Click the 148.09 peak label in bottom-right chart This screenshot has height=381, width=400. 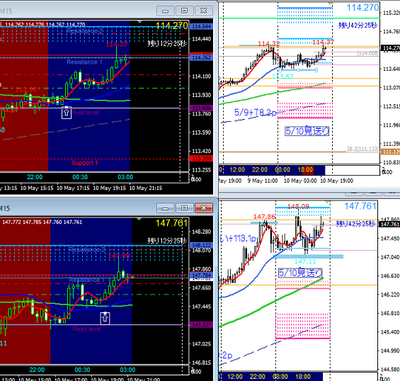pos(298,207)
